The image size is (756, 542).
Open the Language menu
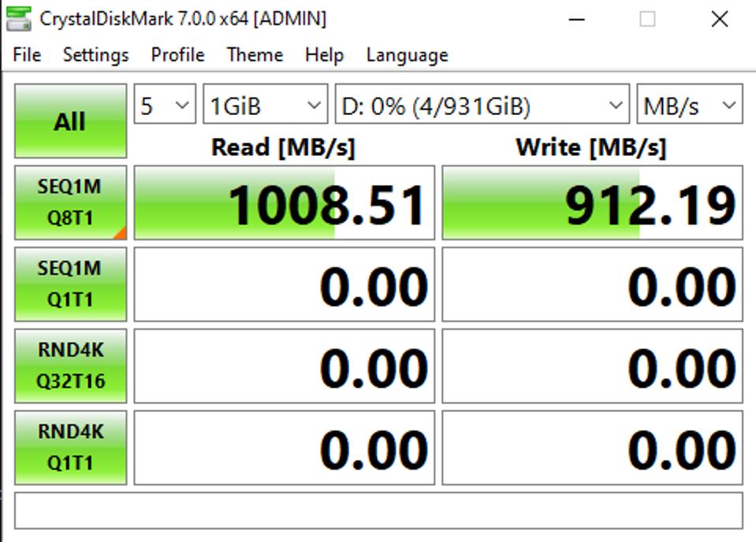(408, 55)
